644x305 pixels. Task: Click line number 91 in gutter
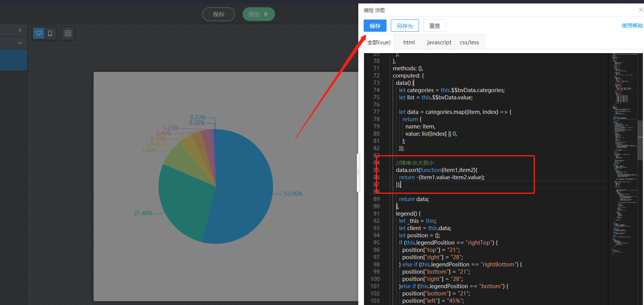(x=376, y=214)
